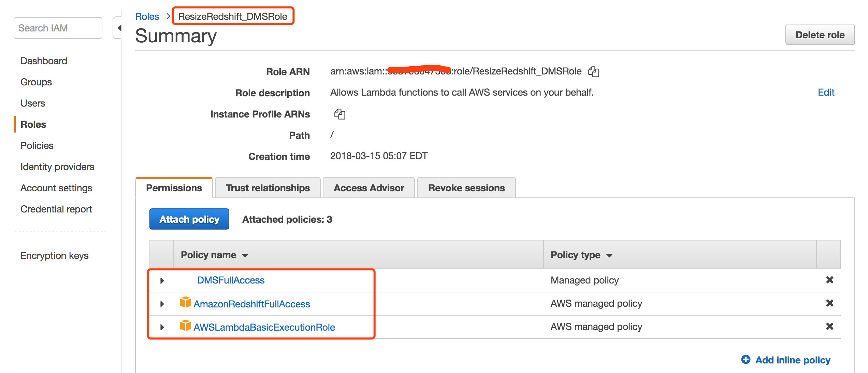The width and height of the screenshot is (868, 373).
Task: Edit the role description
Action: (x=826, y=92)
